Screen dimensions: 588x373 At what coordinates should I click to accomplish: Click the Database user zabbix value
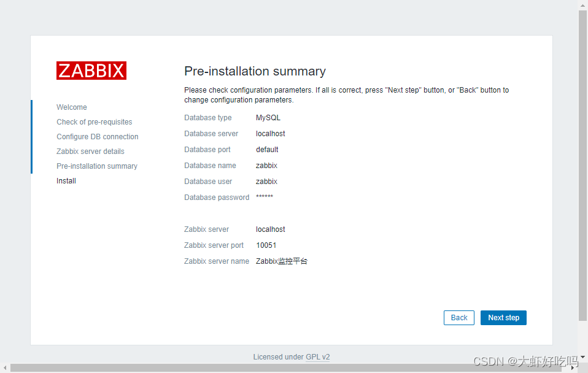coord(266,182)
